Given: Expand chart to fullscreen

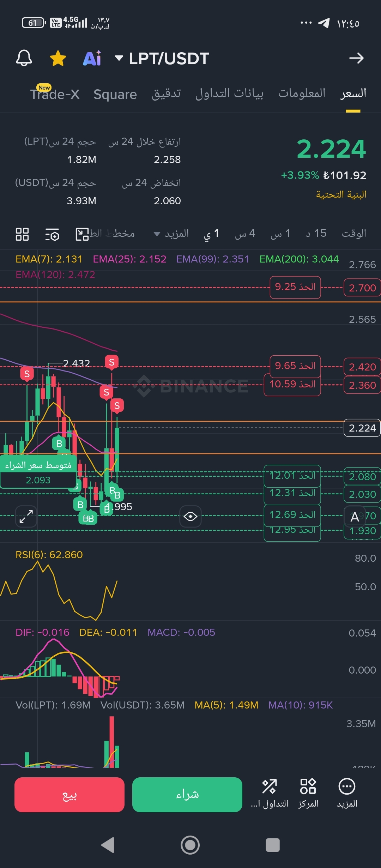Looking at the screenshot, I should click(26, 517).
